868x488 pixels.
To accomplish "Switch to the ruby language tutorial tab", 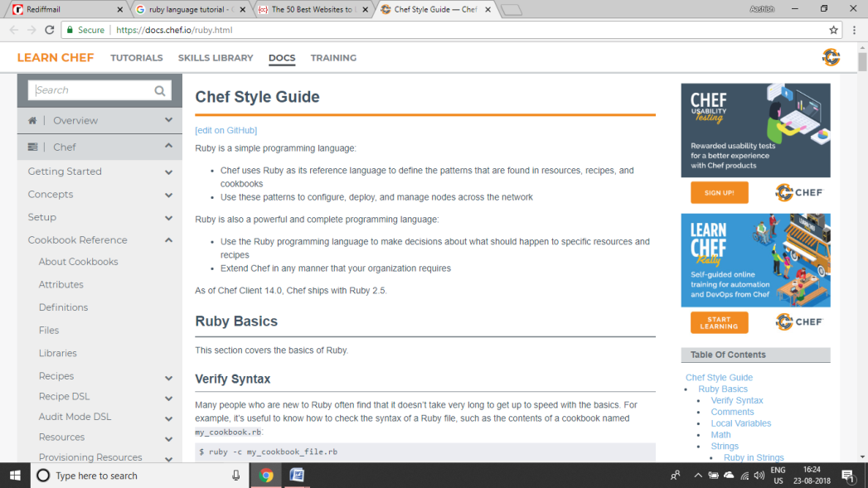I will click(191, 9).
